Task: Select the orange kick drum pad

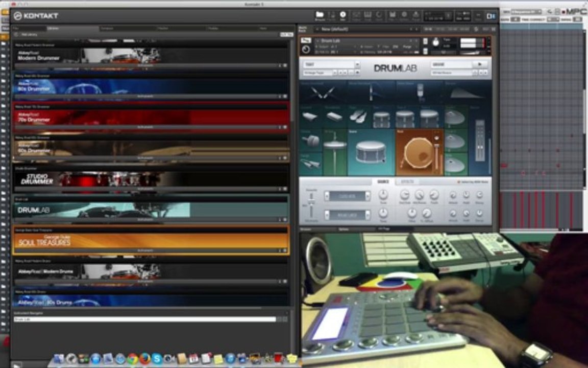Action: pyautogui.click(x=419, y=152)
